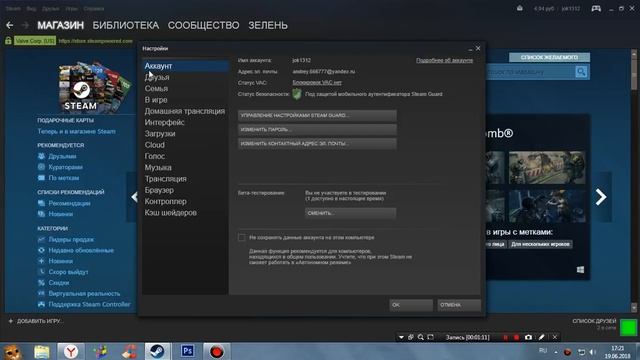Click the Steam Guard shield status icon
This screenshot has width=640, height=360.
(297, 94)
